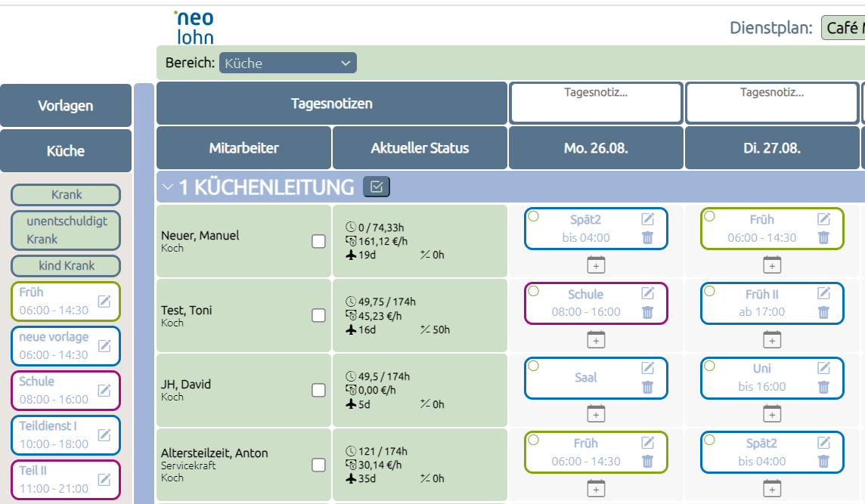Tick the checkbox for Altersteilzeit, Anton
865x504 pixels.
[x=318, y=465]
